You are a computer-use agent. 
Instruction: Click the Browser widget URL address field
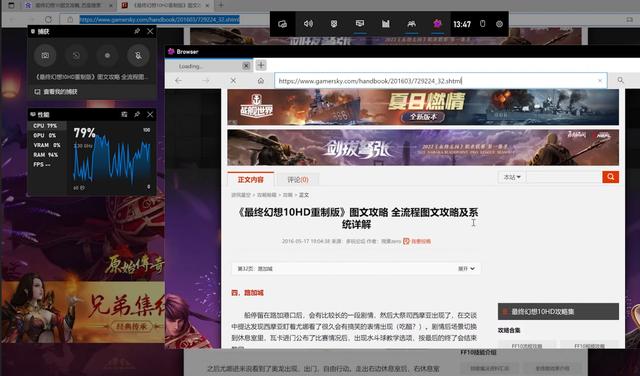[x=441, y=81]
